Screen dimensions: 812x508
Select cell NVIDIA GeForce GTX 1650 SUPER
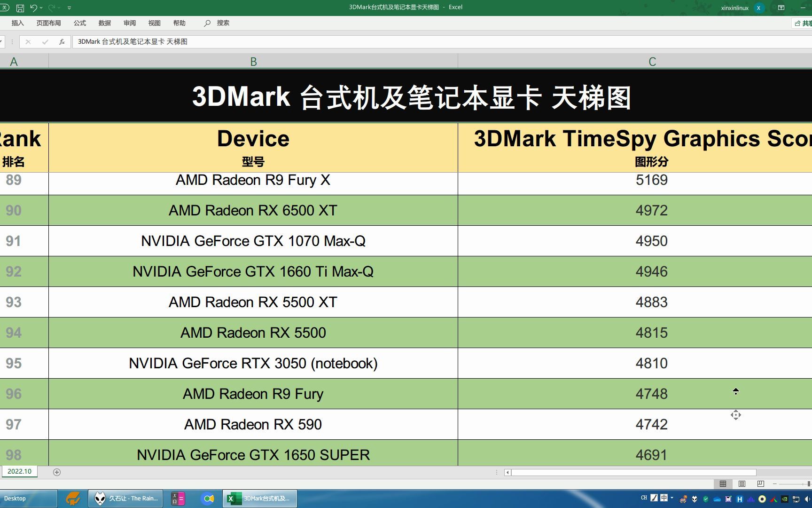(x=253, y=453)
